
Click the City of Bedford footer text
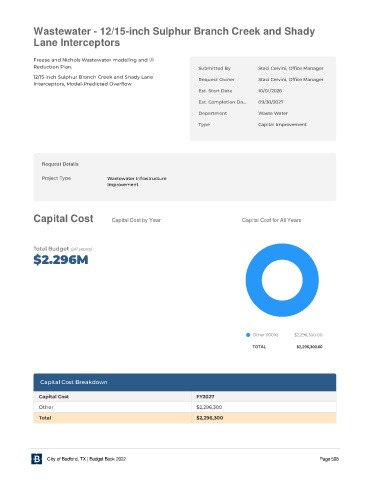point(86,459)
